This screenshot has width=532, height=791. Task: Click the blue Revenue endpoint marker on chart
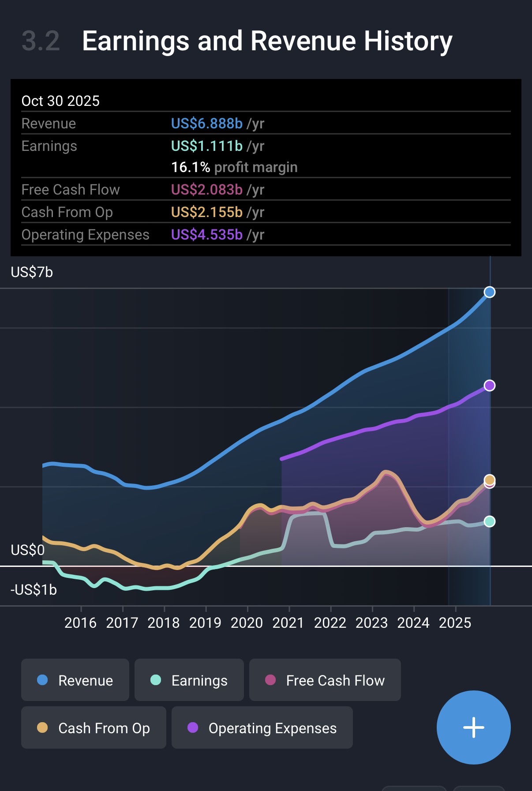489,292
